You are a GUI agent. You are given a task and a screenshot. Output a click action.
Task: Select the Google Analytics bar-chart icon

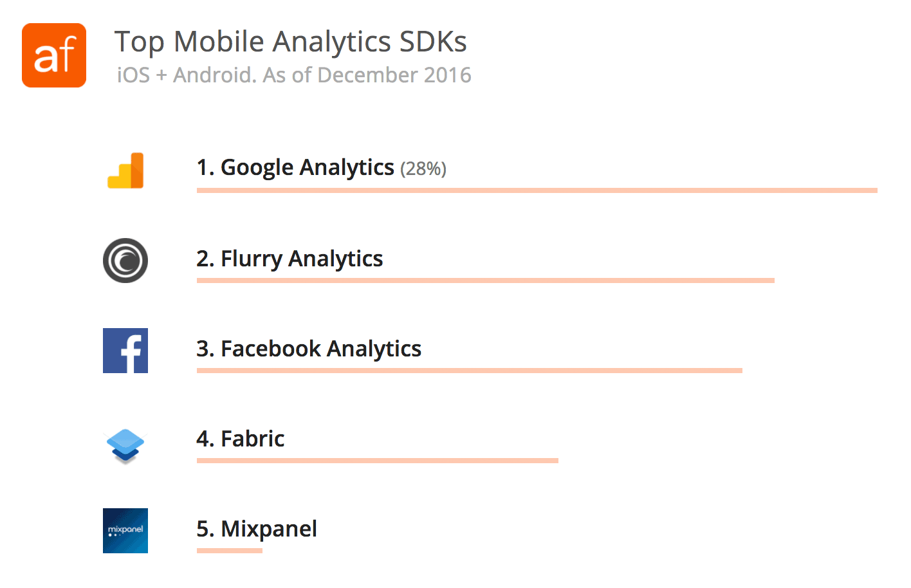pos(125,170)
